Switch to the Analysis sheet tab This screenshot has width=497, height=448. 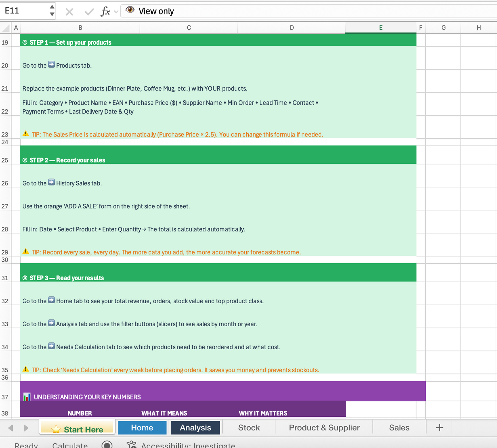click(x=195, y=427)
